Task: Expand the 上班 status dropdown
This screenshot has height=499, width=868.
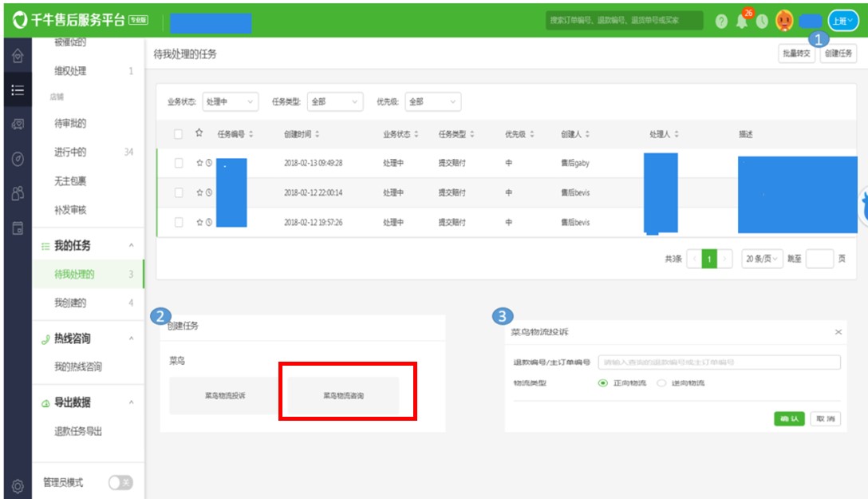Action: tap(843, 21)
